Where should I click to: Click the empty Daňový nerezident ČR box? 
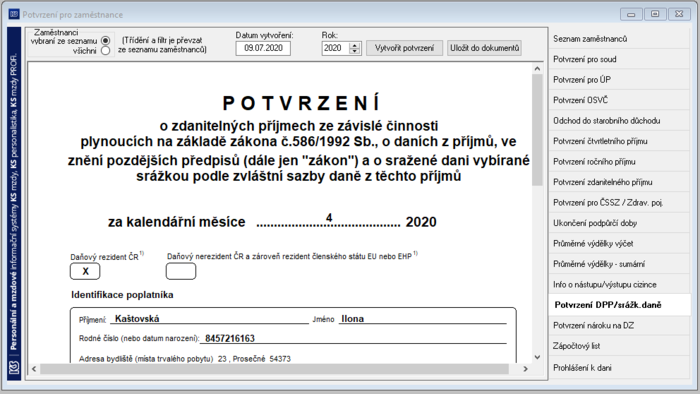181,271
